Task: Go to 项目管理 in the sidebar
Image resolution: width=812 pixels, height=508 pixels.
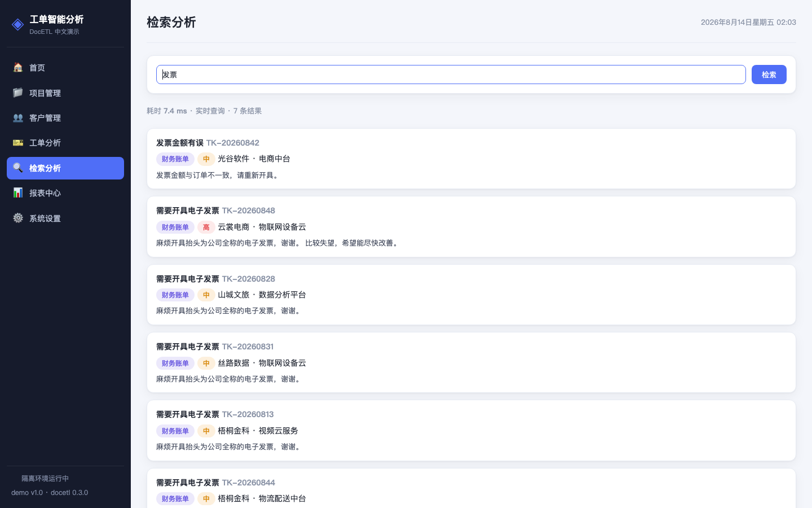Action: tap(65, 93)
